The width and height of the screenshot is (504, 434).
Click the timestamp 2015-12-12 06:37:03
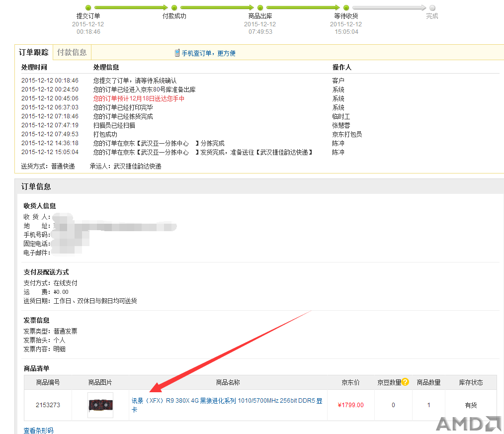[x=50, y=107]
